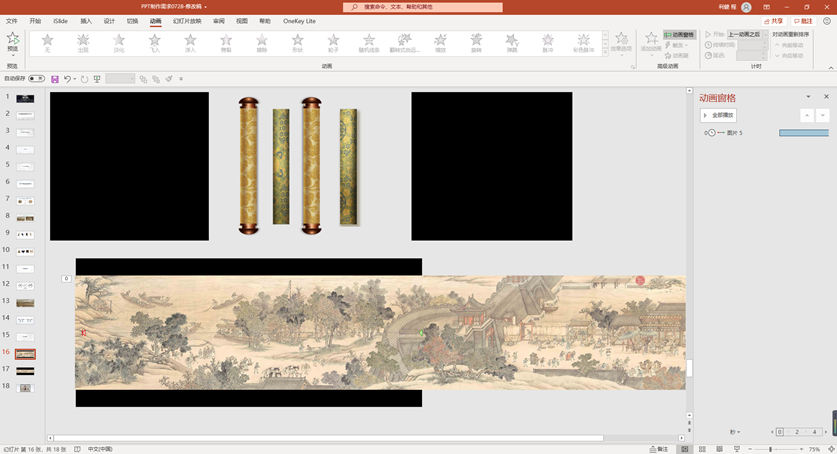This screenshot has height=454, width=837.
Task: Click the Undo arrow icon
Action: point(67,78)
